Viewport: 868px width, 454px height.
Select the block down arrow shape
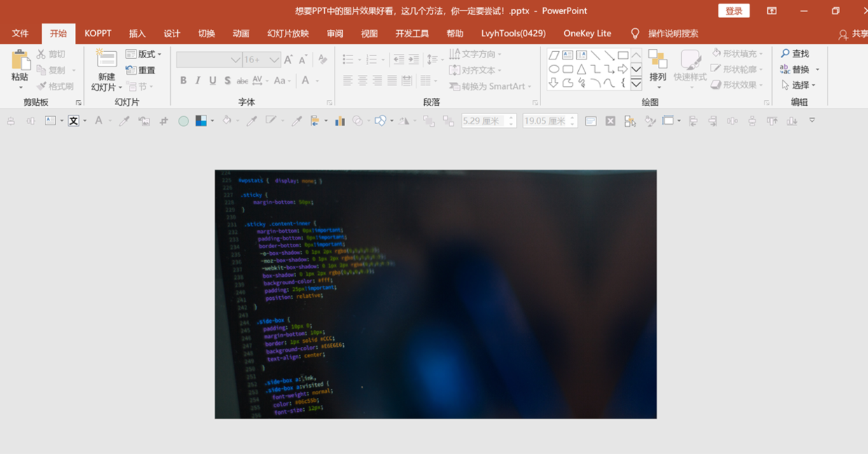click(x=554, y=83)
